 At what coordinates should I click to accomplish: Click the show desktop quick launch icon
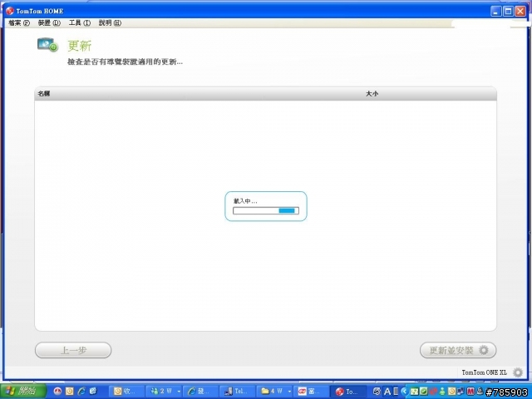pyautogui.click(x=93, y=392)
